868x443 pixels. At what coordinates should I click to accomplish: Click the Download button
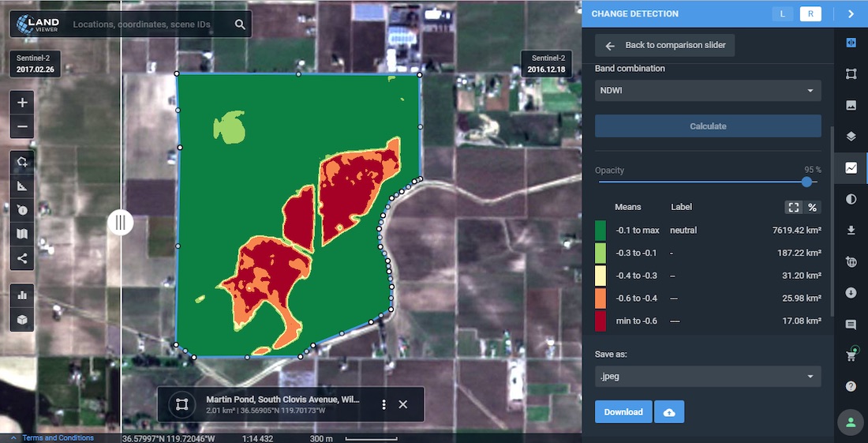tap(623, 412)
